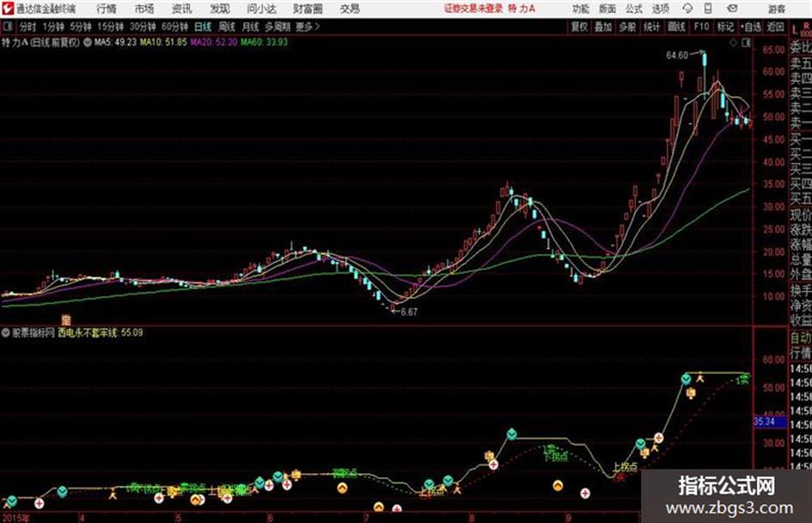812x523 pixels.
Task: Switch to the 15分钟 period tab
Action: click(x=110, y=27)
